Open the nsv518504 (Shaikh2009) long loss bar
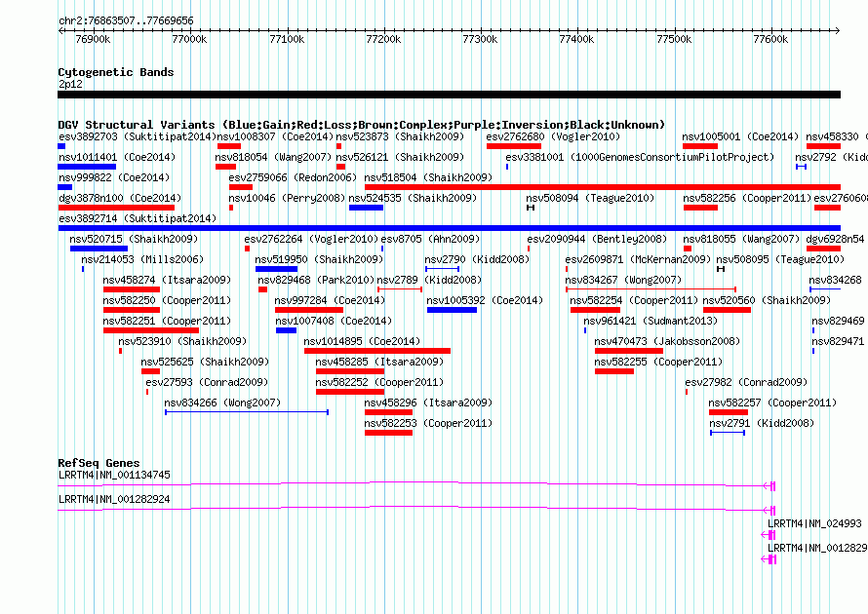868x614 pixels. point(603,187)
